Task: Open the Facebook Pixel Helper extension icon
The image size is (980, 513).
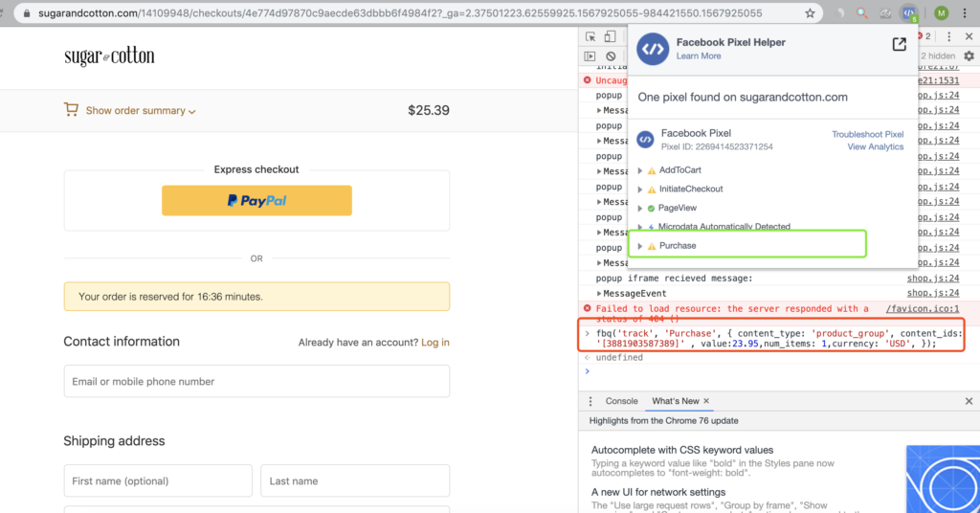Action: (909, 13)
